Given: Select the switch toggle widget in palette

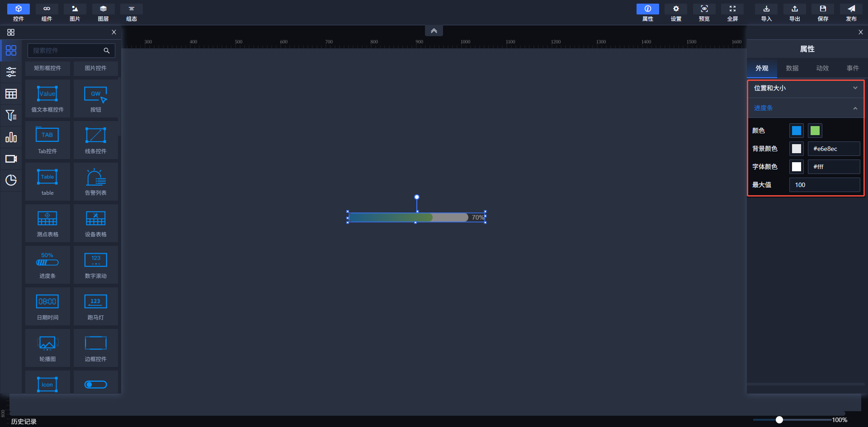Looking at the screenshot, I should coord(95,384).
